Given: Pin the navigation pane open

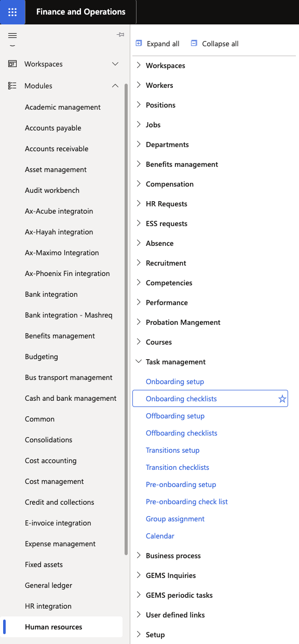Looking at the screenshot, I should point(120,35).
